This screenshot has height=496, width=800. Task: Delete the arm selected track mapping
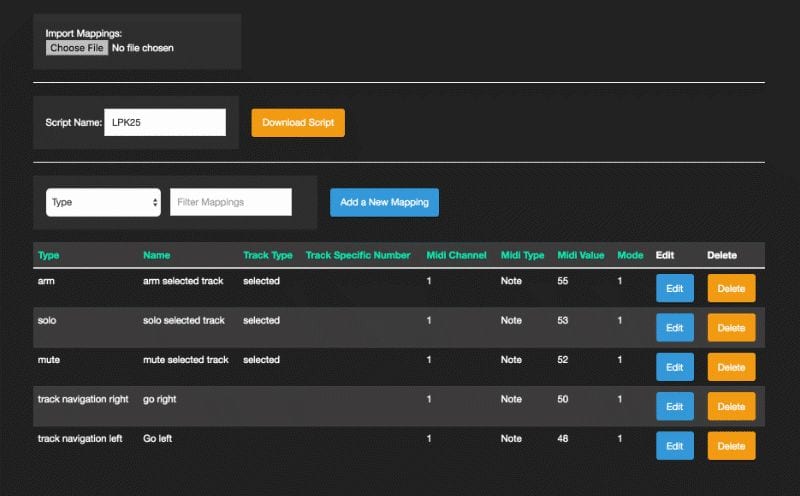pos(731,288)
